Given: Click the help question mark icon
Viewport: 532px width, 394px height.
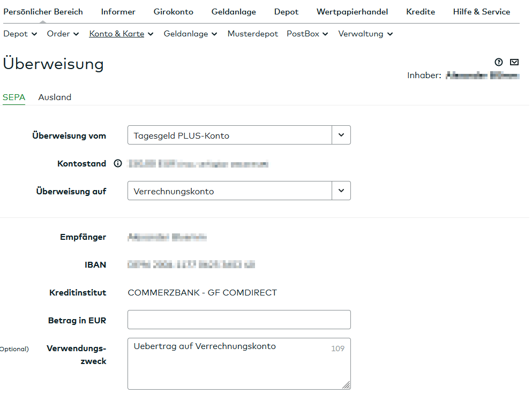Looking at the screenshot, I should 499,62.
